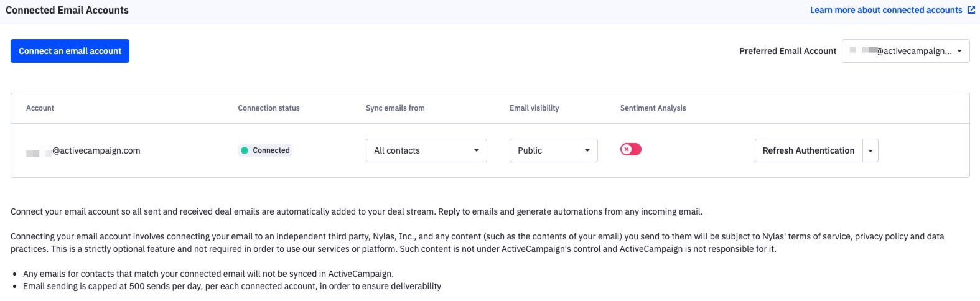Click the green dot in Connected badge
Viewport: 980px width, 301px height.
point(245,150)
